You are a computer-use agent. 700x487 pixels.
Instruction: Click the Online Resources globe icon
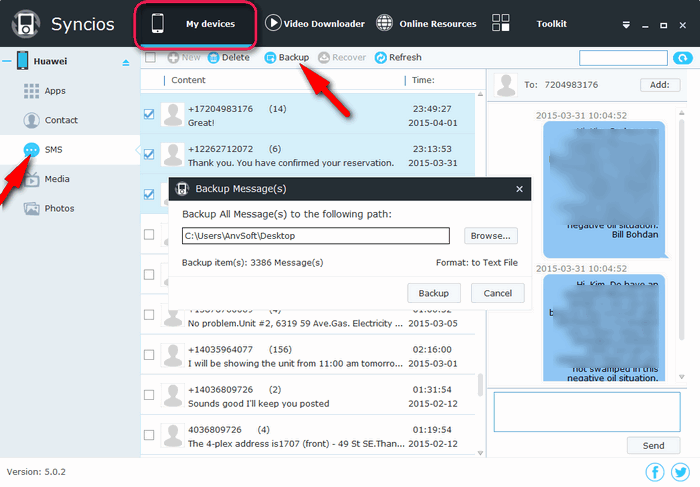(384, 23)
